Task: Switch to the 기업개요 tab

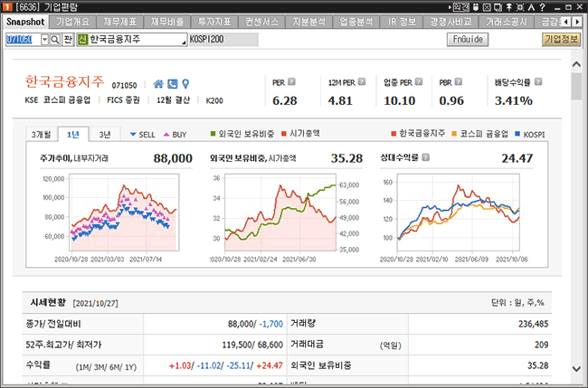Action: click(x=72, y=22)
